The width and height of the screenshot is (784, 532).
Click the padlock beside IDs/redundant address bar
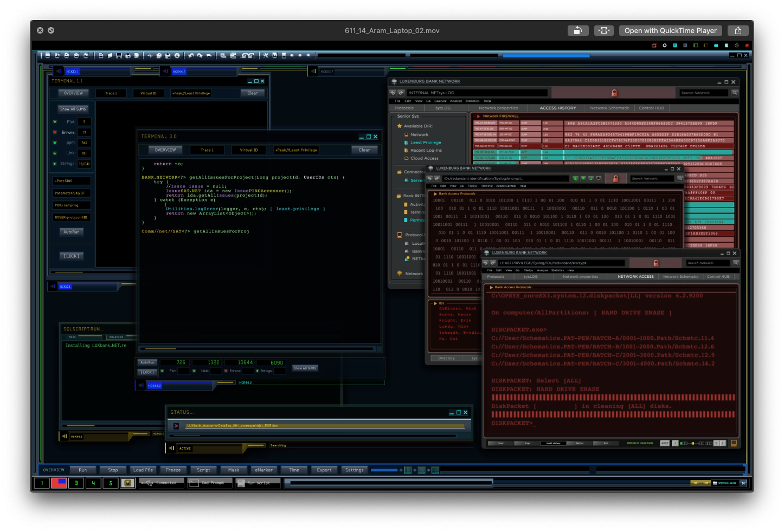point(615,178)
